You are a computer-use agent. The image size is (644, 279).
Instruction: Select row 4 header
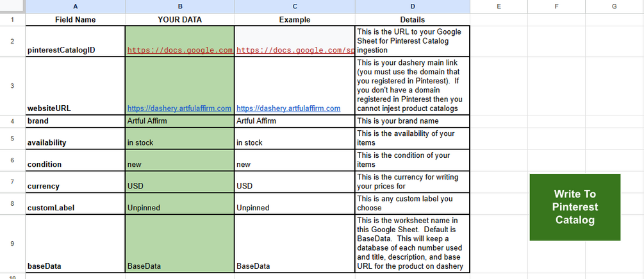12,121
